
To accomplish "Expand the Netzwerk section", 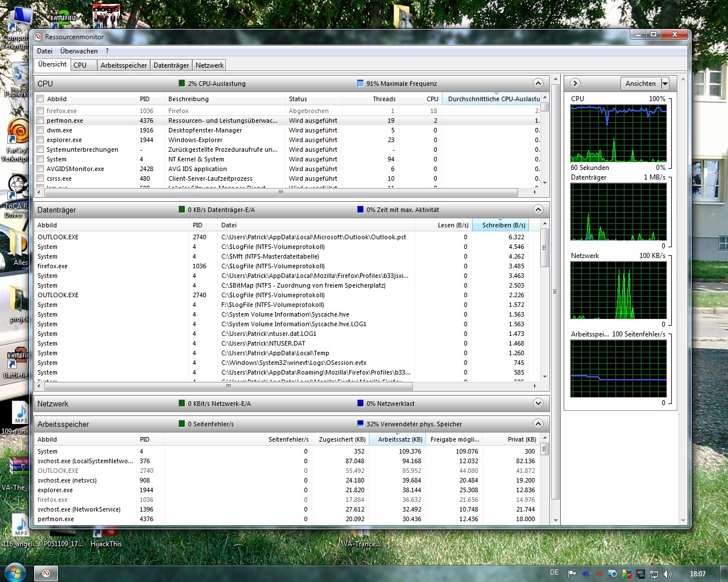I will pos(538,404).
